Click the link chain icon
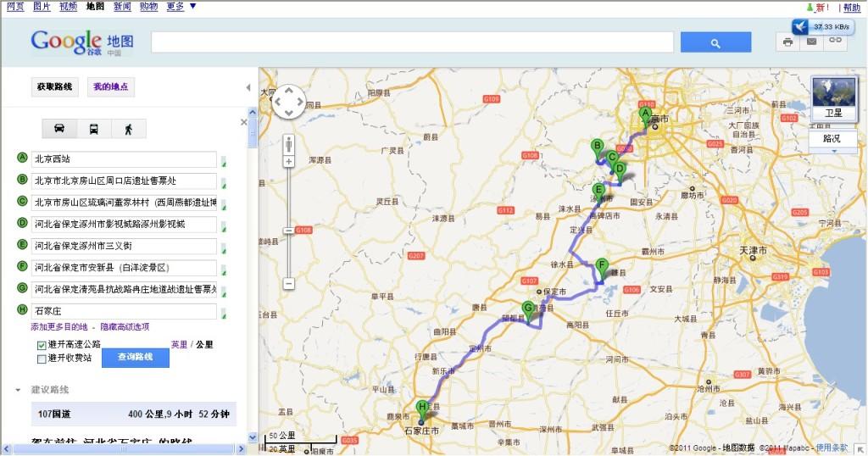 click(835, 42)
